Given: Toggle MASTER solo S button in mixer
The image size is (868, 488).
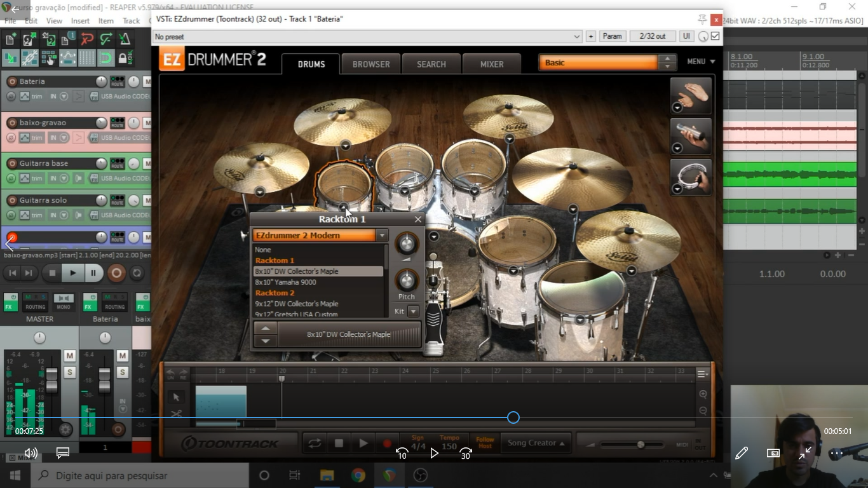Looking at the screenshot, I should click(70, 372).
